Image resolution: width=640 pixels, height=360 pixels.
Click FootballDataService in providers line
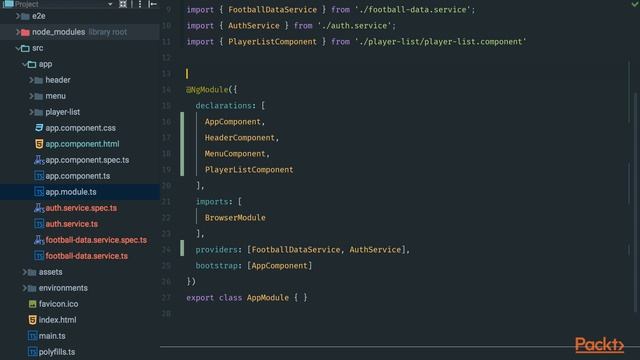tap(296, 250)
